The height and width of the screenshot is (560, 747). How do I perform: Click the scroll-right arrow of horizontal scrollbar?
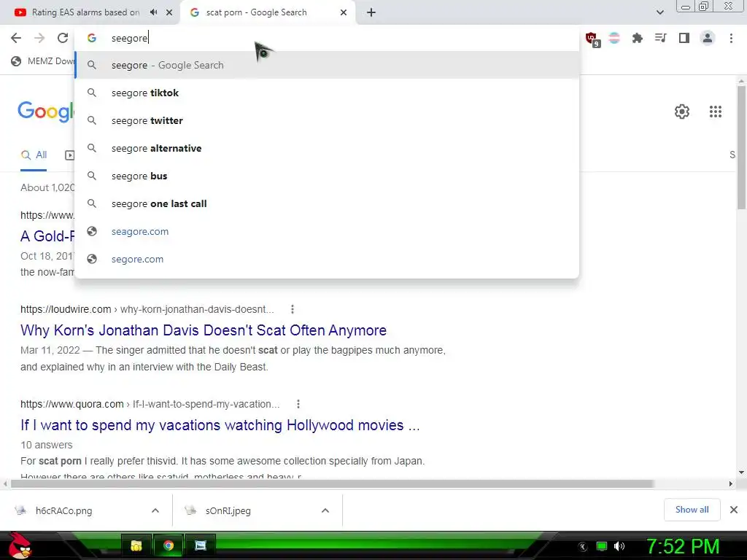coord(730,484)
